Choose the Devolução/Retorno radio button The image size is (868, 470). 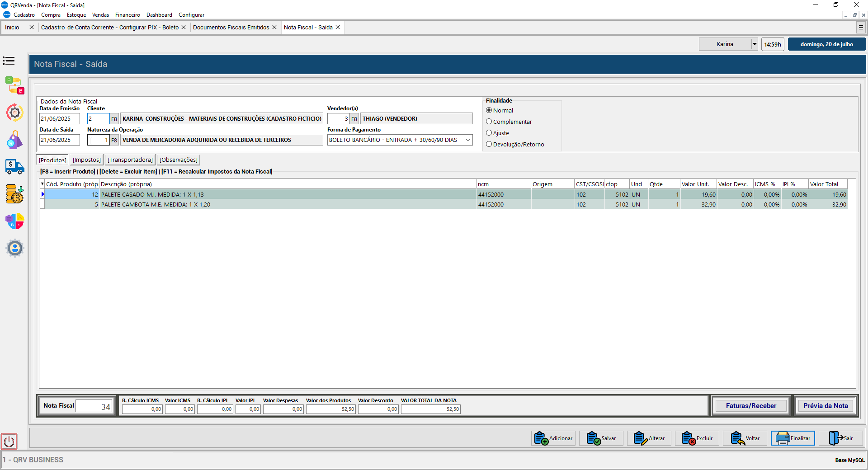tap(489, 144)
